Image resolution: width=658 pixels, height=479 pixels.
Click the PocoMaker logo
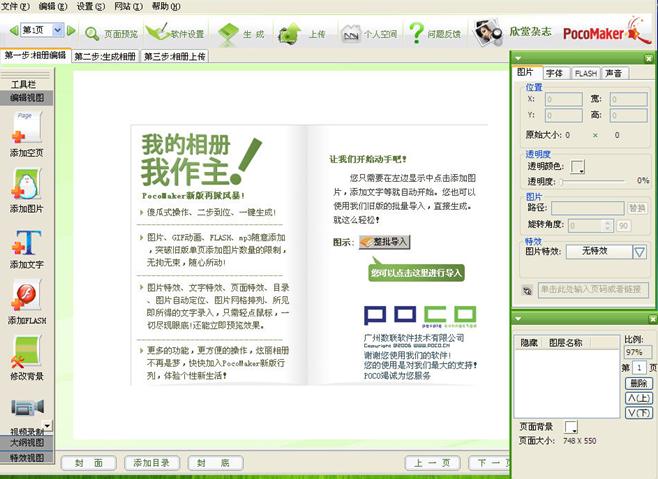[607, 31]
